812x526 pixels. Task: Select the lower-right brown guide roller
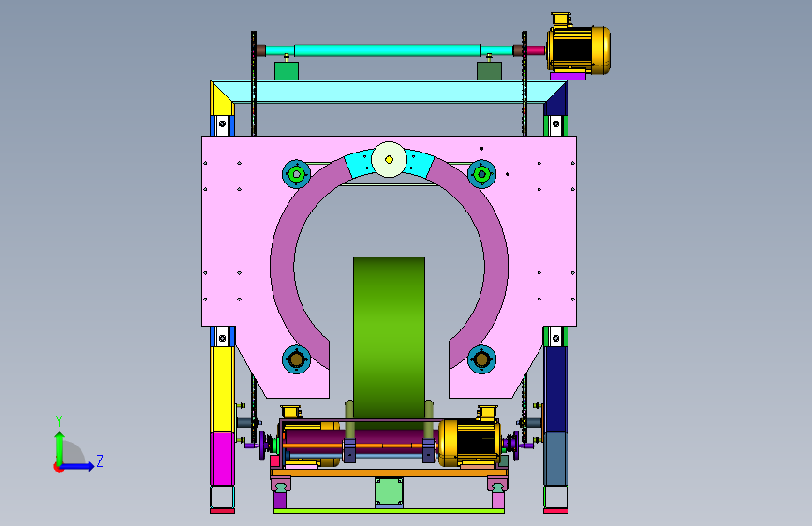482,358
